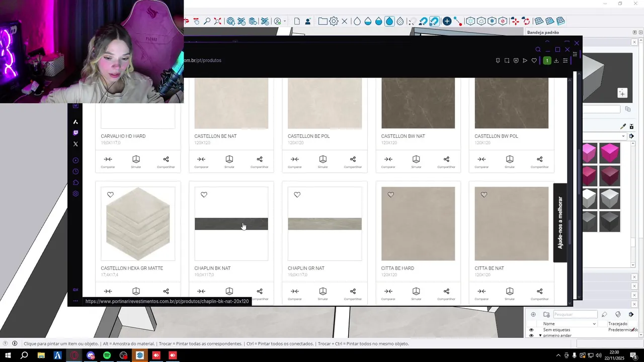Screen dimensions: 644x362
Task: Select the dark gray material swatch
Action: [x=609, y=221]
